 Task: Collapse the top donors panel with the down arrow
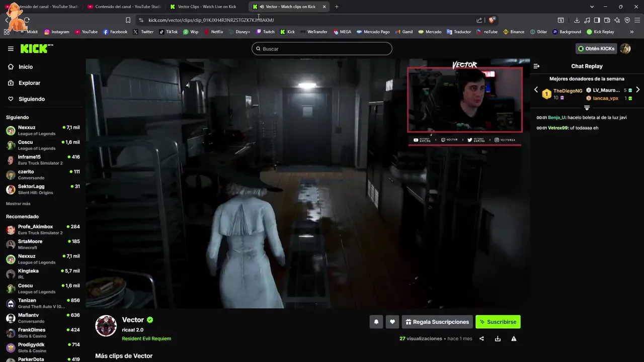pyautogui.click(x=587, y=108)
